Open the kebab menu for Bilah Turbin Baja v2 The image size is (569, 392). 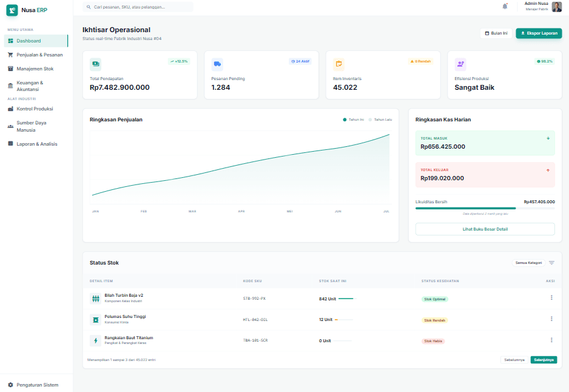[551, 299]
